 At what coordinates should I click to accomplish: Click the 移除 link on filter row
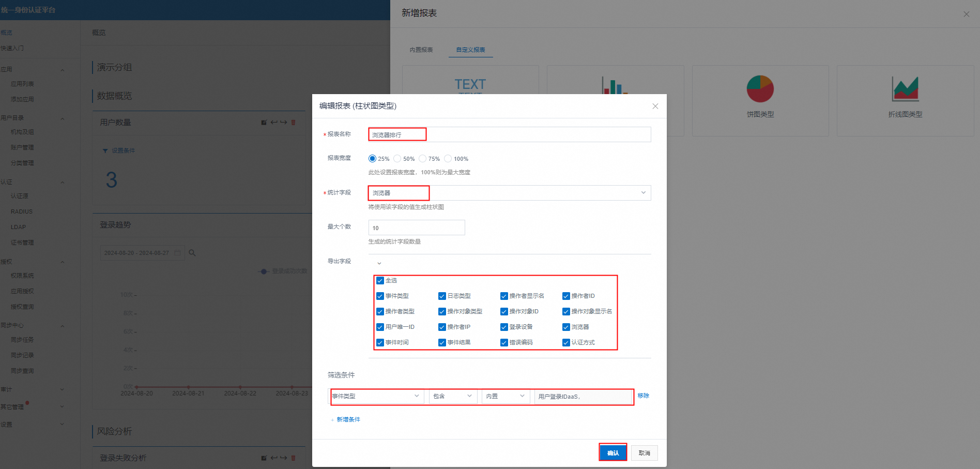pyautogui.click(x=643, y=396)
